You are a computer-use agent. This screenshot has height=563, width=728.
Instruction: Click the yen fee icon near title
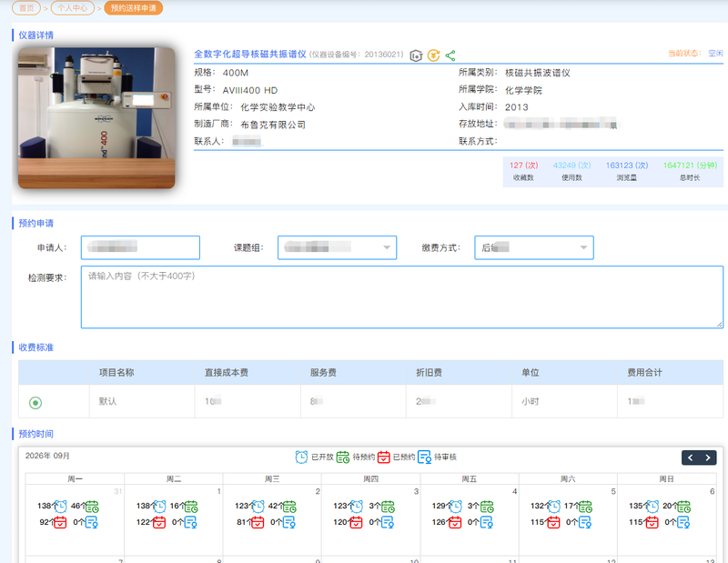pyautogui.click(x=433, y=55)
